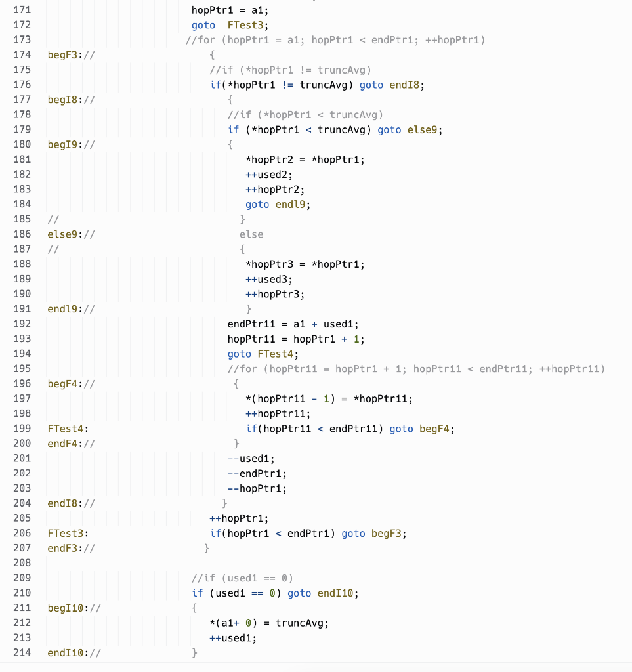The width and height of the screenshot is (632, 672).
Task: Click 'goto begF4;' on line 199
Action: (422, 429)
